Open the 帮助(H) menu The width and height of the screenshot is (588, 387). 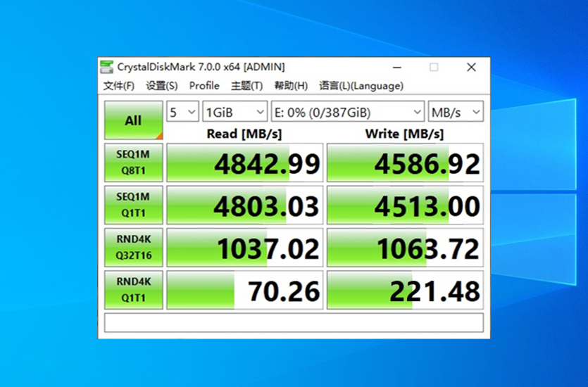[x=291, y=86]
